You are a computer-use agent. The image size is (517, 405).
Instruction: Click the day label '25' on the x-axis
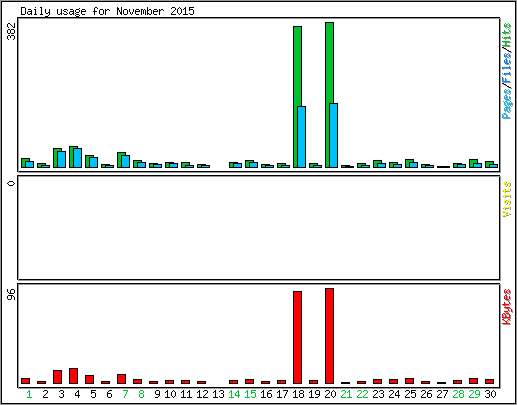[x=410, y=394]
